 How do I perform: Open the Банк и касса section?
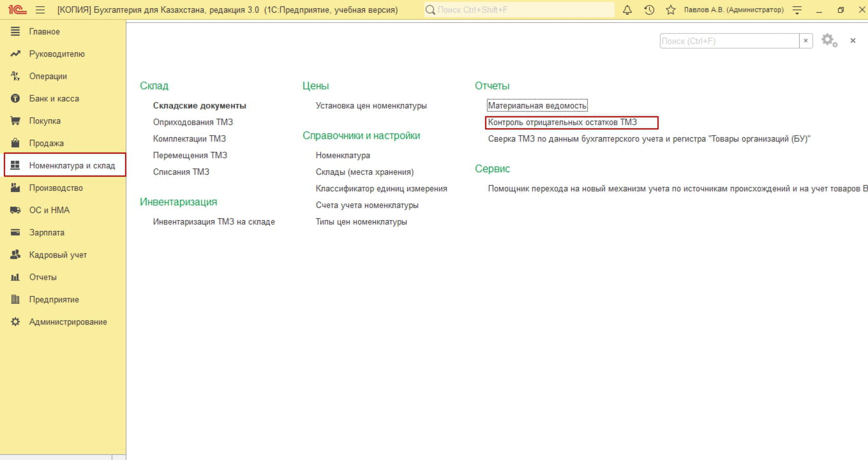[54, 99]
